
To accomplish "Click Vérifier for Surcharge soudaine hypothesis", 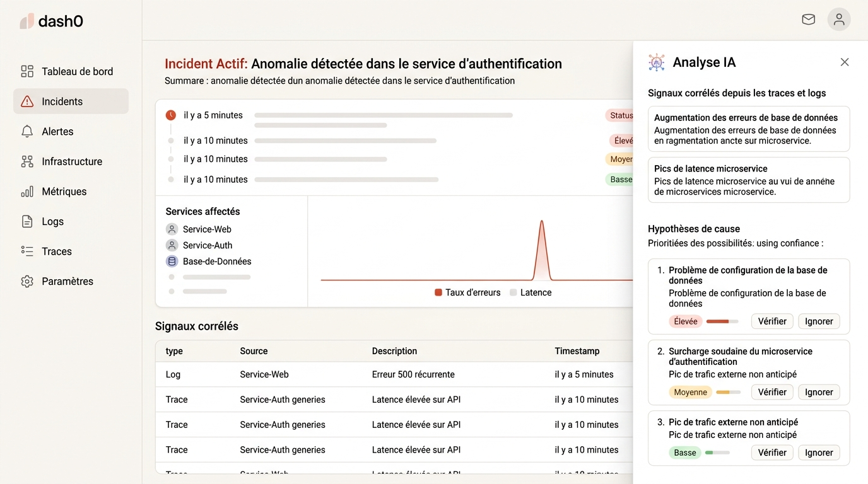I will (772, 392).
